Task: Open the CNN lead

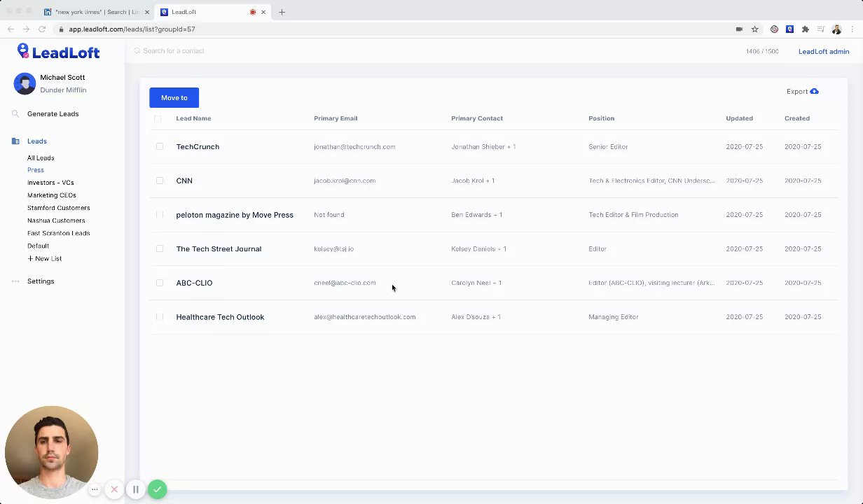Action: coord(184,181)
